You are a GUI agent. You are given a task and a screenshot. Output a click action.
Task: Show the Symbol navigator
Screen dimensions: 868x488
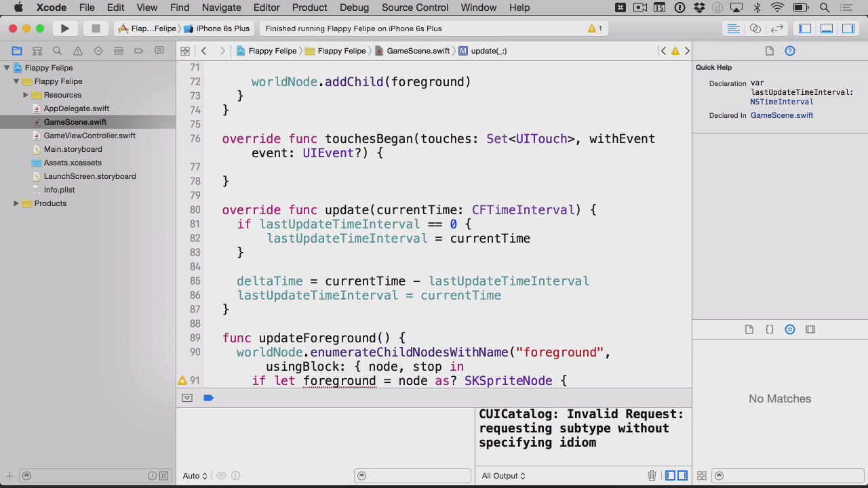click(x=37, y=51)
